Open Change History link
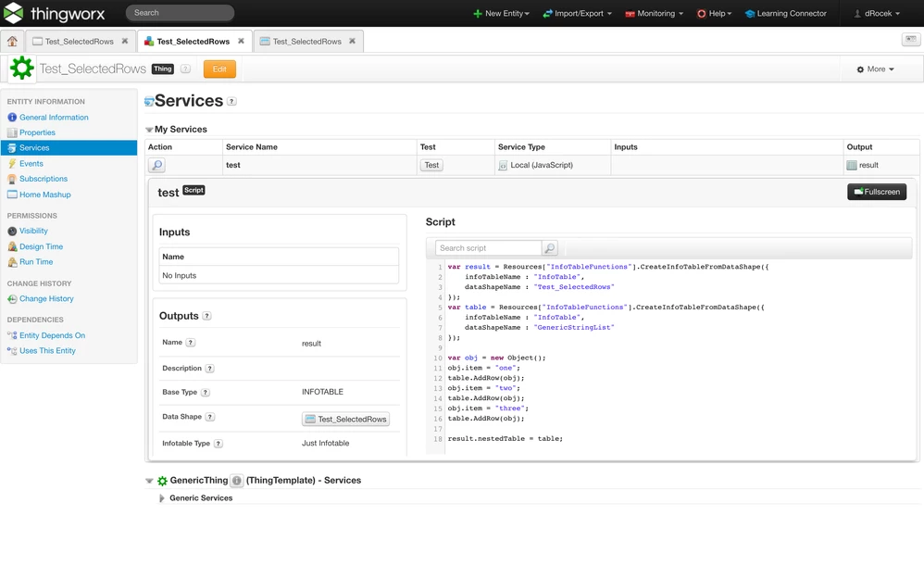 [46, 299]
